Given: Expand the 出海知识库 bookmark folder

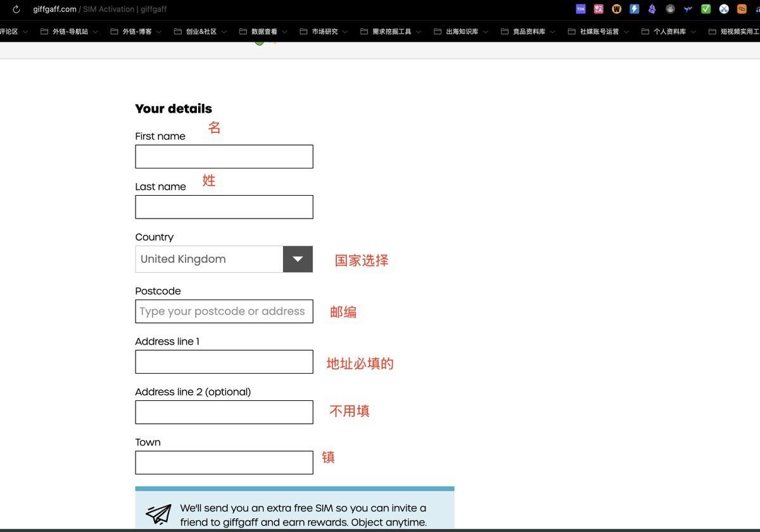Looking at the screenshot, I should point(461,31).
